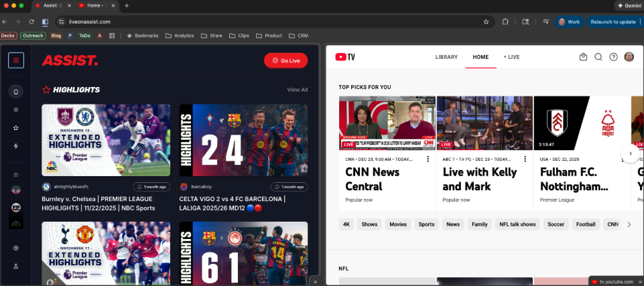Viewport: 644px width, 286px height.
Task: Play Fulham F.C. vs Nottingham Forest thumbnail
Action: tap(582, 123)
